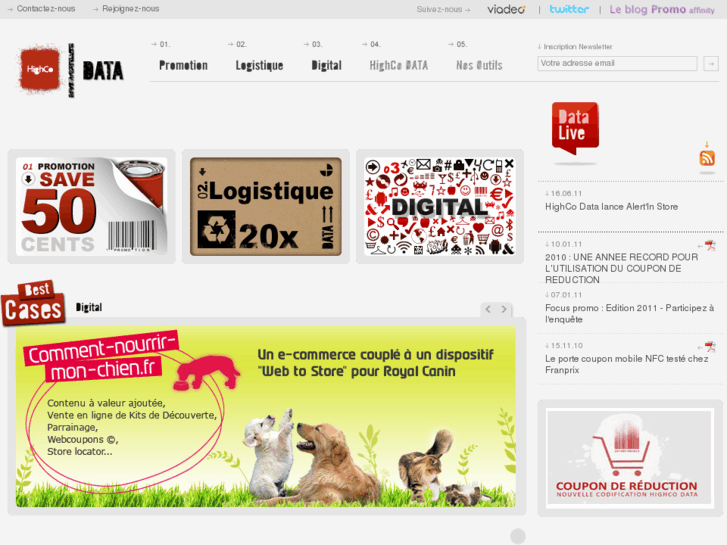Image resolution: width=727 pixels, height=545 pixels.
Task: Open the Save 50 Cents promotion banner
Action: [x=91, y=207]
